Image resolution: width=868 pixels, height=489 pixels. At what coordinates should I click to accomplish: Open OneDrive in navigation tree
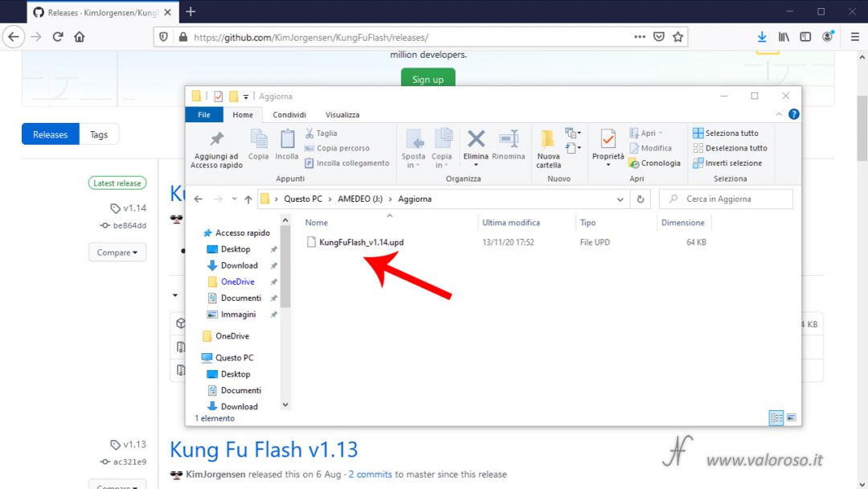click(232, 335)
